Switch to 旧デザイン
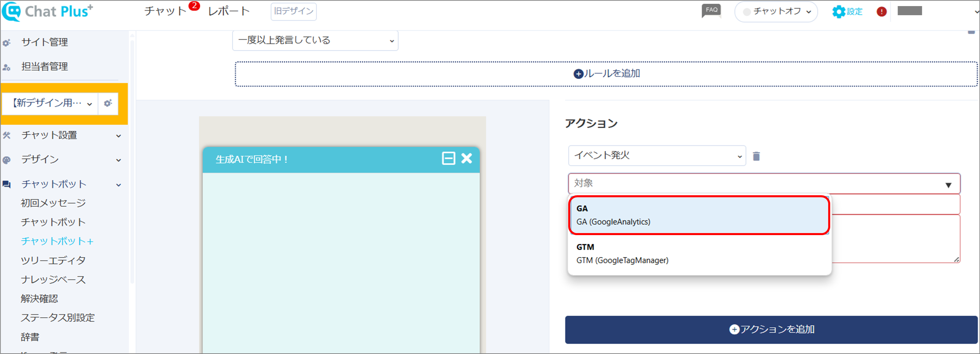The height and width of the screenshot is (354, 980). [x=293, y=11]
